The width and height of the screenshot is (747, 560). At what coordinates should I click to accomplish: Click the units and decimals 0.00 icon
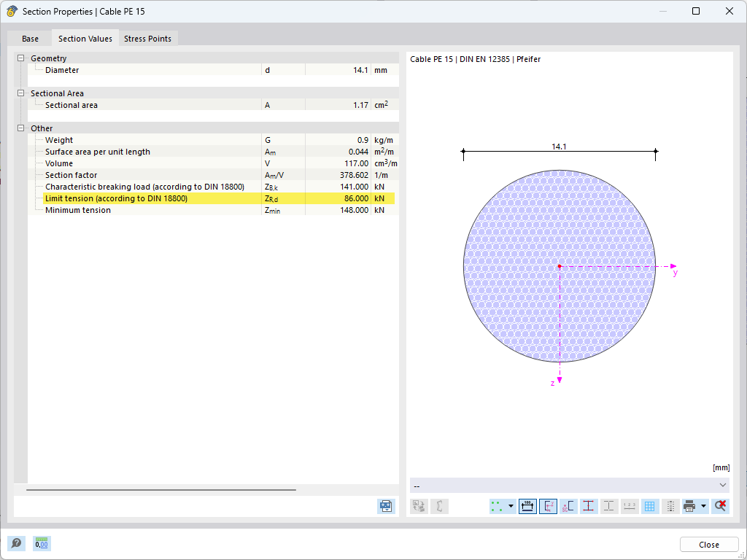pyautogui.click(x=42, y=543)
